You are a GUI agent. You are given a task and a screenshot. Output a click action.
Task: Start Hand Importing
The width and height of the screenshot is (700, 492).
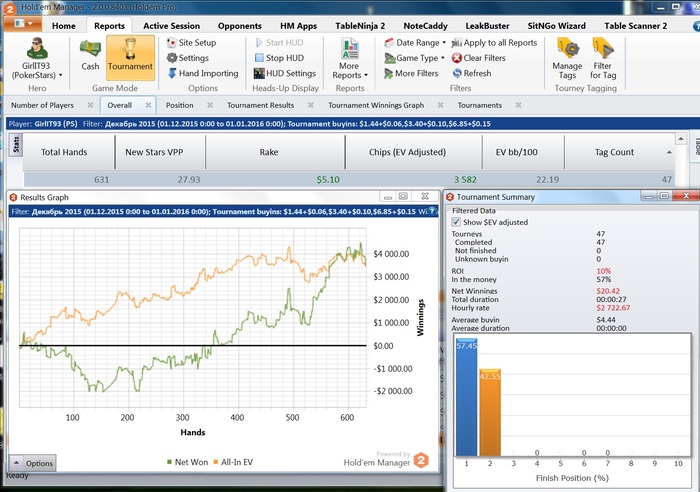[203, 73]
